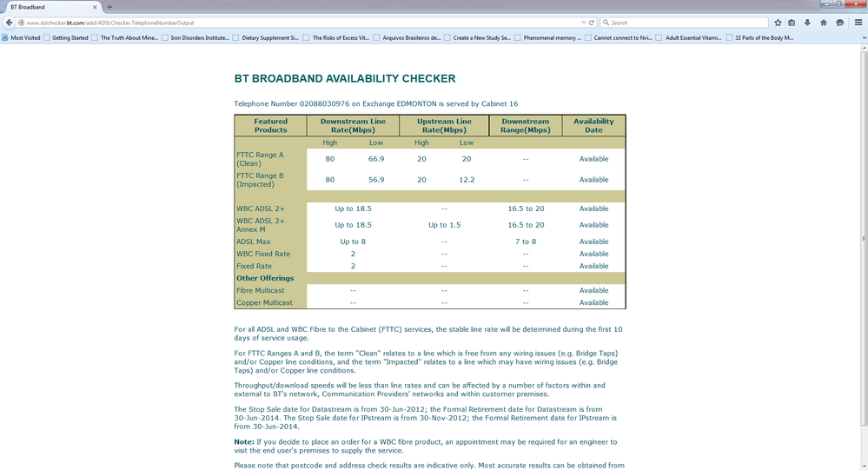Open Most Visited bookmarks folder
The height and width of the screenshot is (470, 868).
21,37
